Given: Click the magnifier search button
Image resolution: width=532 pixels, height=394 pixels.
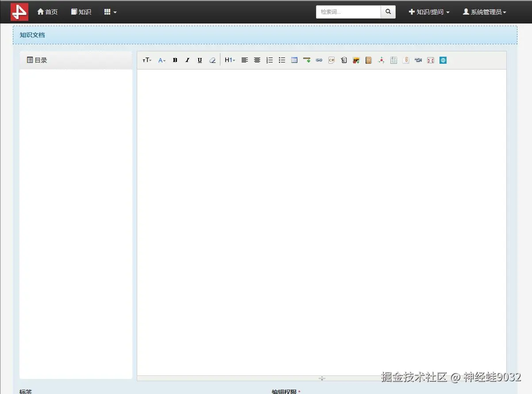Looking at the screenshot, I should tap(388, 12).
